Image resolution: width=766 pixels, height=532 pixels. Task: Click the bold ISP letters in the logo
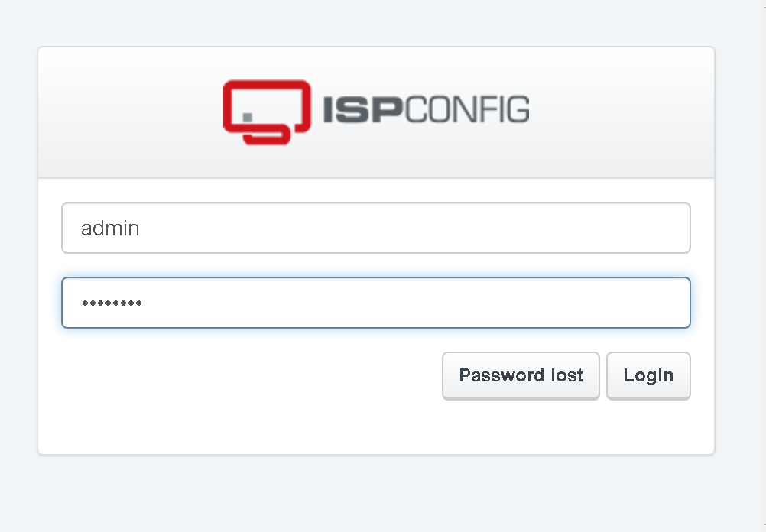point(362,109)
